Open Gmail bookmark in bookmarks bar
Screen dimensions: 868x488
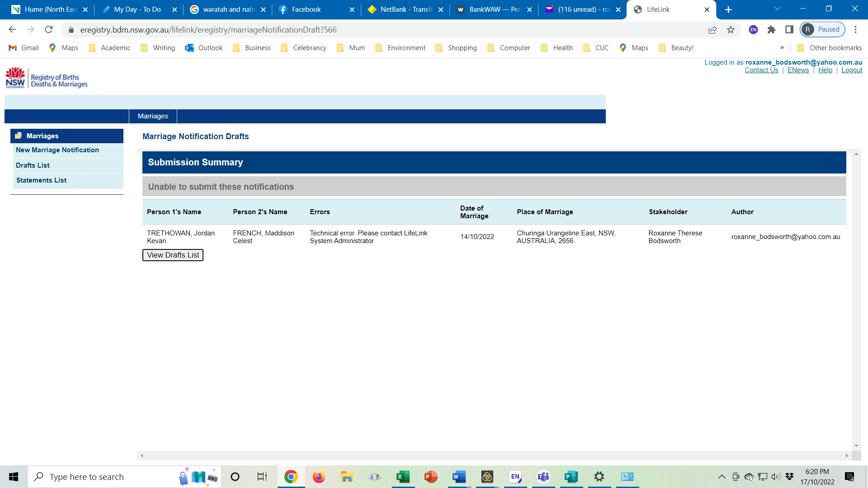(24, 48)
